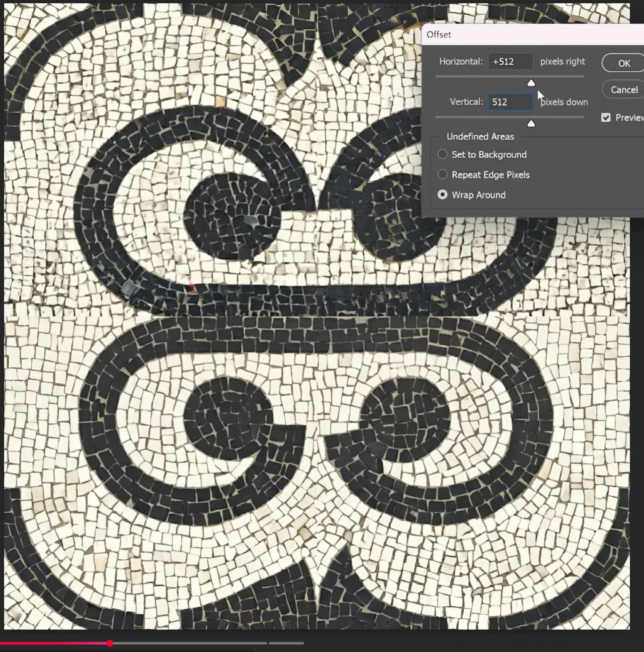The height and width of the screenshot is (652, 644).
Task: Click the last short grey segment of the progress bar
Action: pos(286,643)
